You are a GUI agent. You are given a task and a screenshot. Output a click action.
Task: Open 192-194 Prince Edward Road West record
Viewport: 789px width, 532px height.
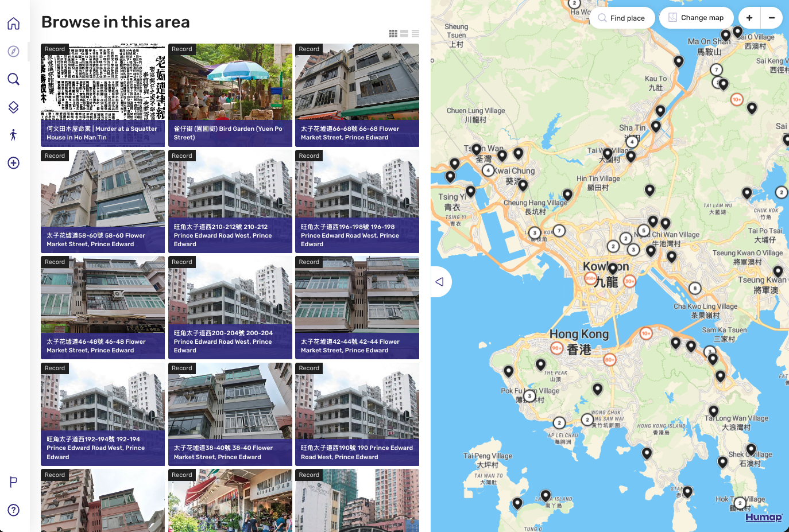coord(103,414)
